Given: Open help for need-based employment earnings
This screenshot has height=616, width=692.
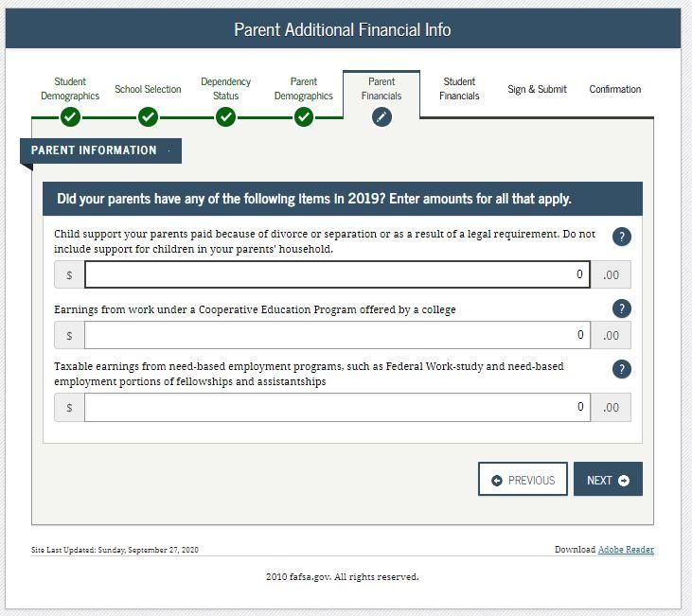Looking at the screenshot, I should pos(621,369).
